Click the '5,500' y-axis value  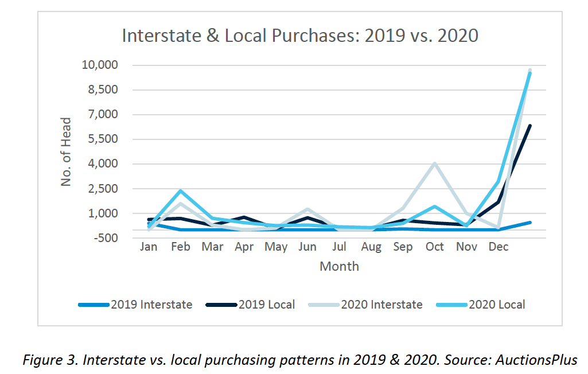[x=103, y=139]
